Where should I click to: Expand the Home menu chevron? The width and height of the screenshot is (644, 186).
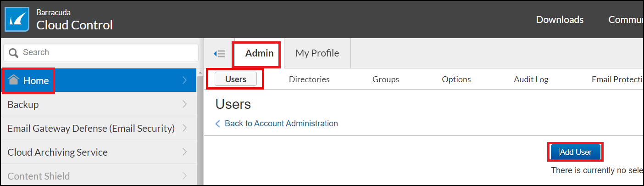point(184,80)
